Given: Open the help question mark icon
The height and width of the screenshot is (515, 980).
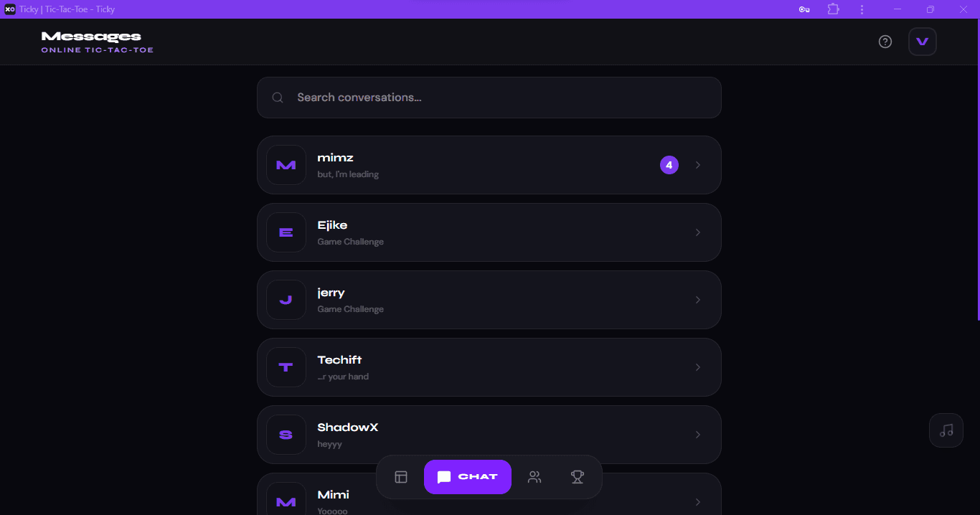Looking at the screenshot, I should pyautogui.click(x=885, y=42).
